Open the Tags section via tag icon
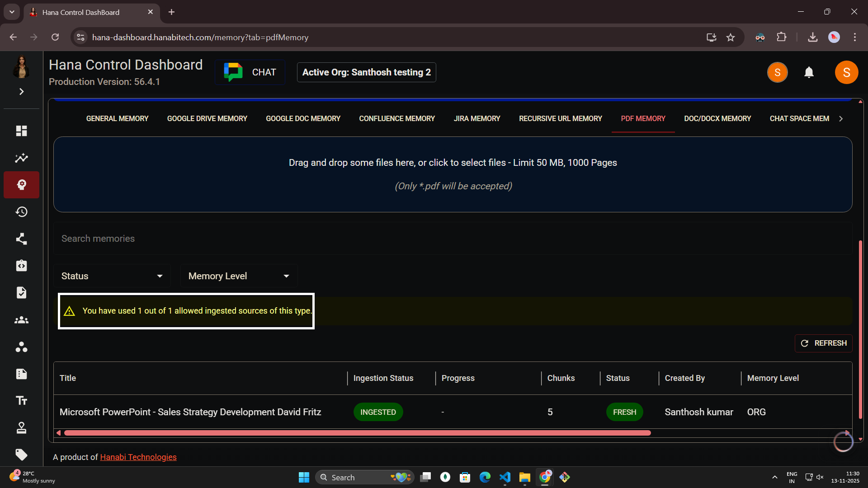This screenshot has width=868, height=488. [21, 455]
